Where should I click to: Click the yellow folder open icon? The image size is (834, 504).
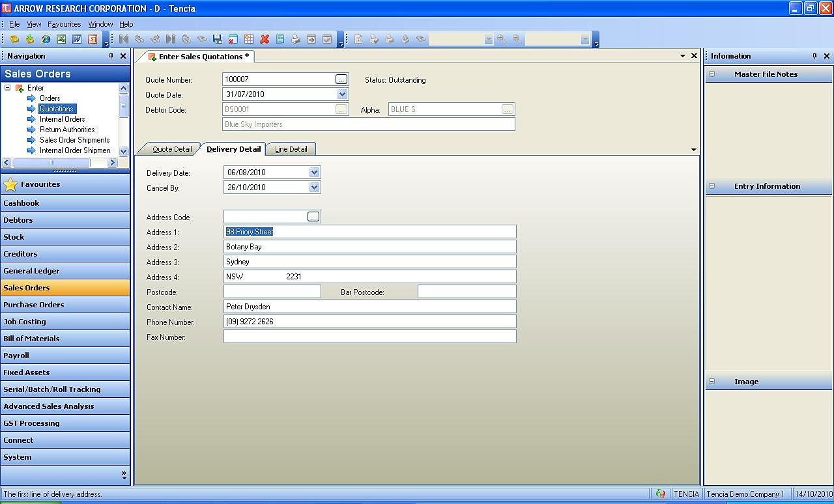(14, 39)
